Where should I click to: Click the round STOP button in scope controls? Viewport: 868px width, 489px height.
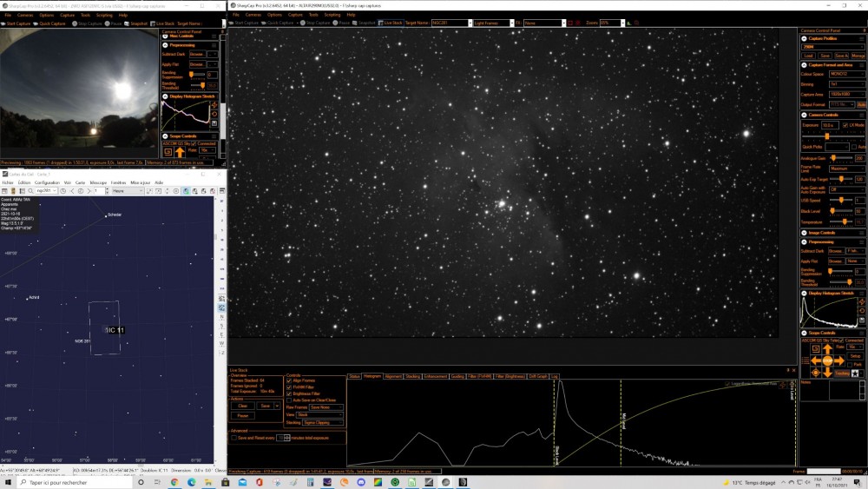[x=827, y=360]
